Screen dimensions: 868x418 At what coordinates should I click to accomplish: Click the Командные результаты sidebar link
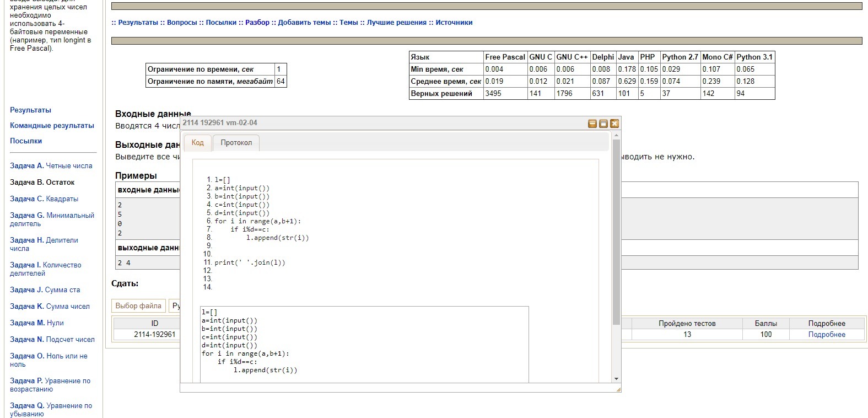coord(52,126)
